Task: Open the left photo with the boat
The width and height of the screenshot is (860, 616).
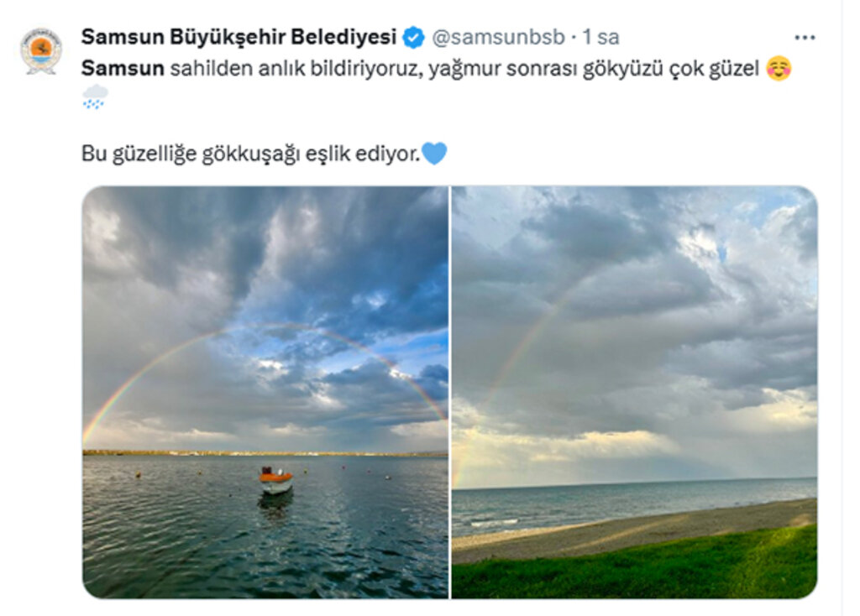Action: (x=265, y=392)
